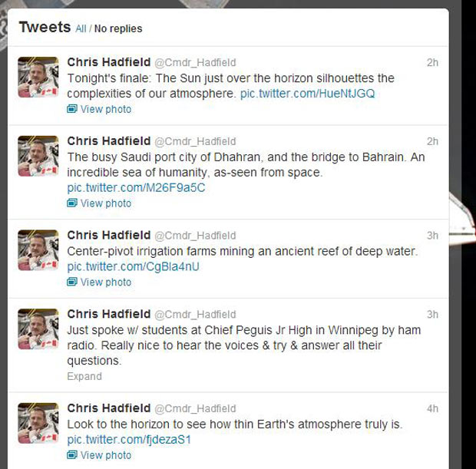This screenshot has width=476, height=469.
Task: Open Chris Hadfield avatar on Dhahran tweet
Action: click(x=38, y=156)
